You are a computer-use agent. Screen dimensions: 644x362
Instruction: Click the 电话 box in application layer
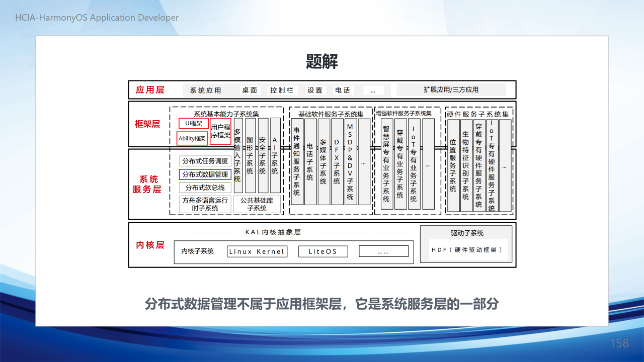343,90
